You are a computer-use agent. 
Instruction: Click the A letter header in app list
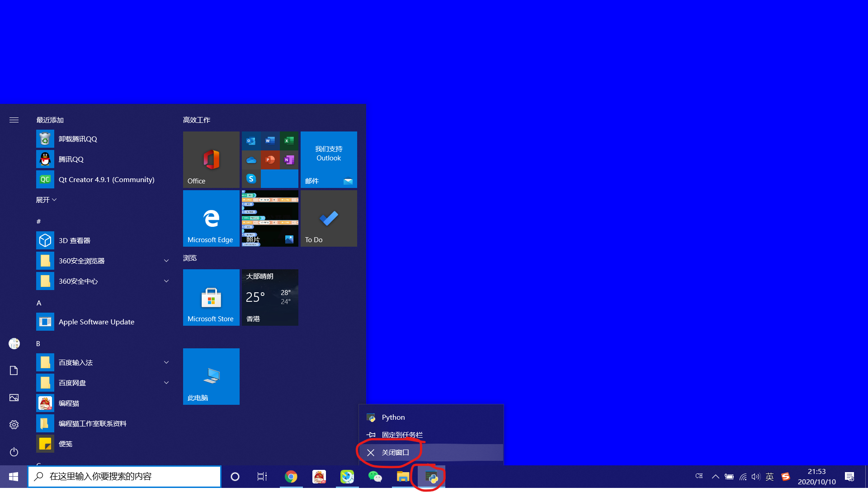point(39,303)
